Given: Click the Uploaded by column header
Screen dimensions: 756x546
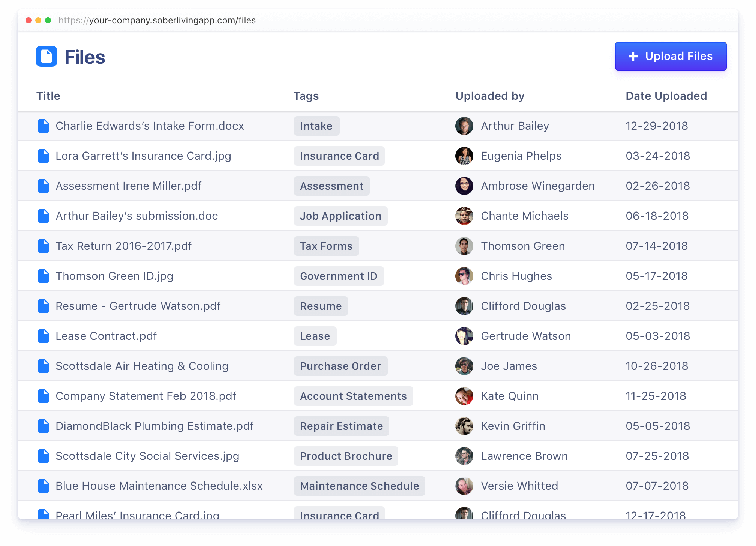Looking at the screenshot, I should coord(490,96).
